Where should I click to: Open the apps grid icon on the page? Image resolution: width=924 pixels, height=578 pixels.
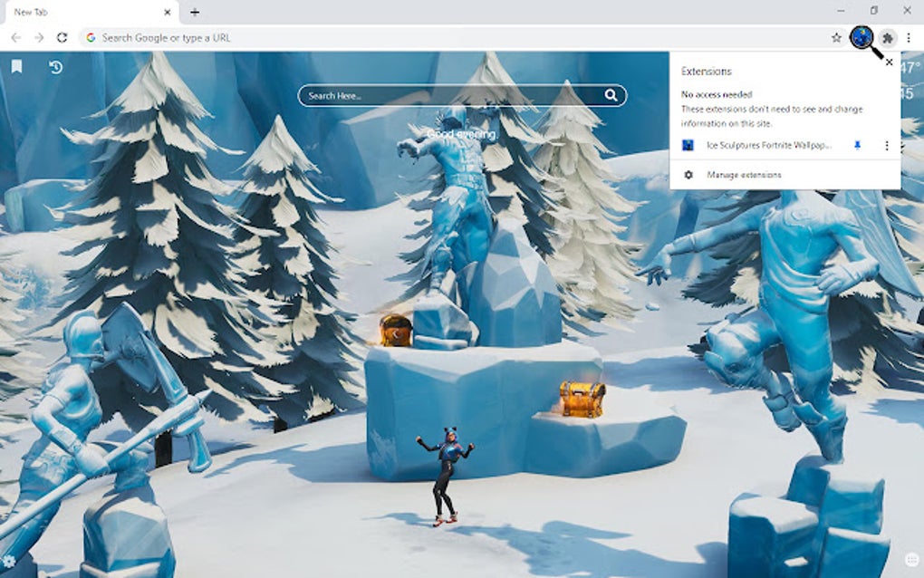(911, 560)
